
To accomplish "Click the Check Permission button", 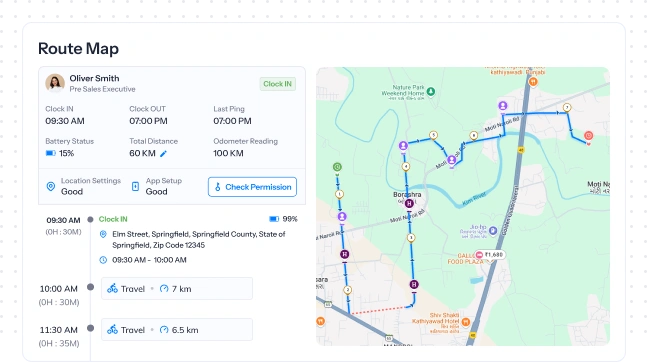I will (x=252, y=187).
